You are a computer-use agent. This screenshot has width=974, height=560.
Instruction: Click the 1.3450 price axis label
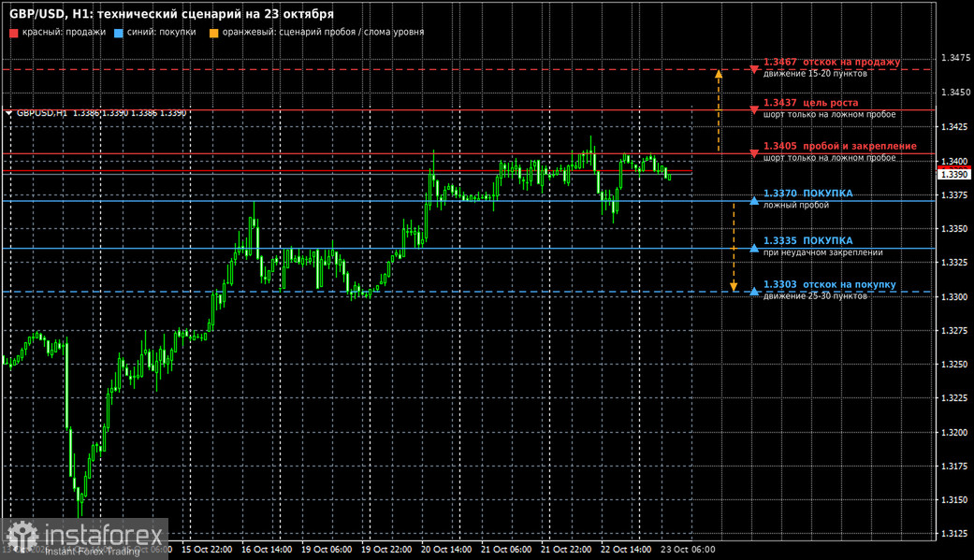(x=955, y=93)
